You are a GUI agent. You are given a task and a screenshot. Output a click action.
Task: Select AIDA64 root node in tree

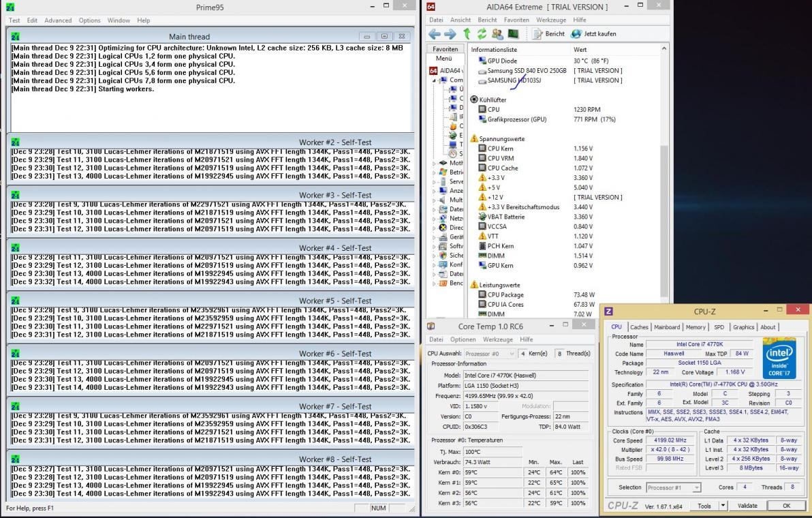(x=445, y=70)
